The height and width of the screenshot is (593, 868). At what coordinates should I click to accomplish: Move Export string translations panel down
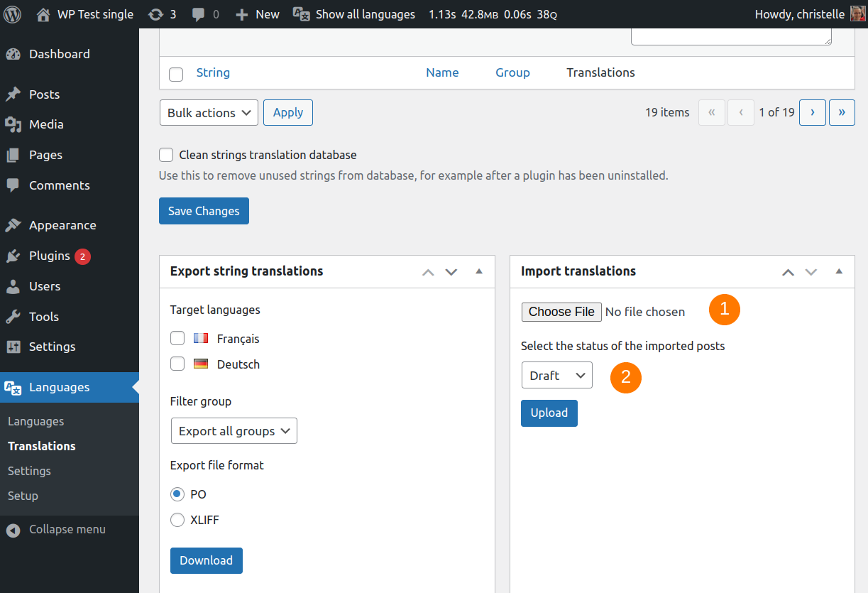pyautogui.click(x=451, y=272)
